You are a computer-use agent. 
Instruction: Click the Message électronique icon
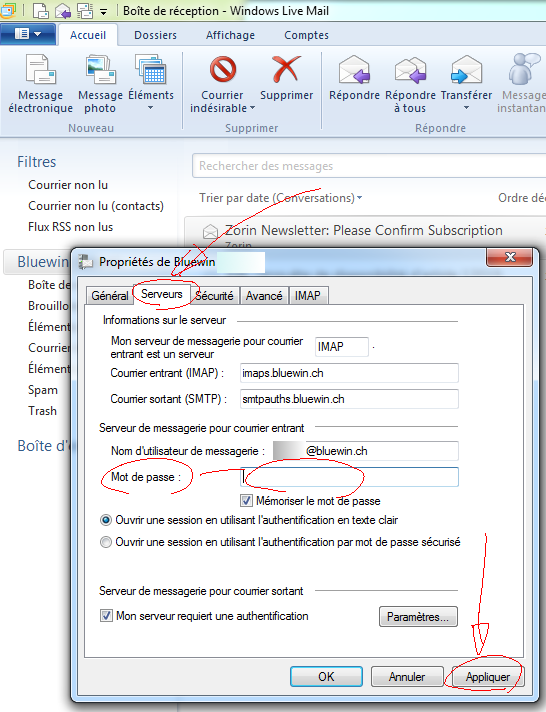pyautogui.click(x=40, y=69)
